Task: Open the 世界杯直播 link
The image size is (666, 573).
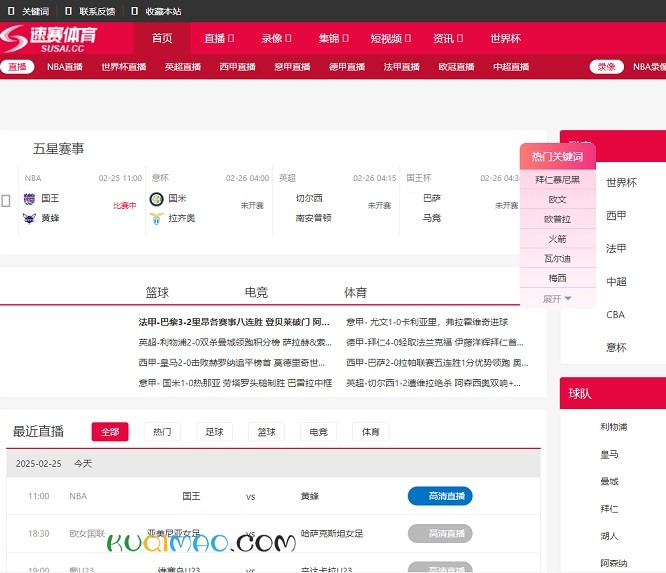Action: pyautogui.click(x=124, y=67)
